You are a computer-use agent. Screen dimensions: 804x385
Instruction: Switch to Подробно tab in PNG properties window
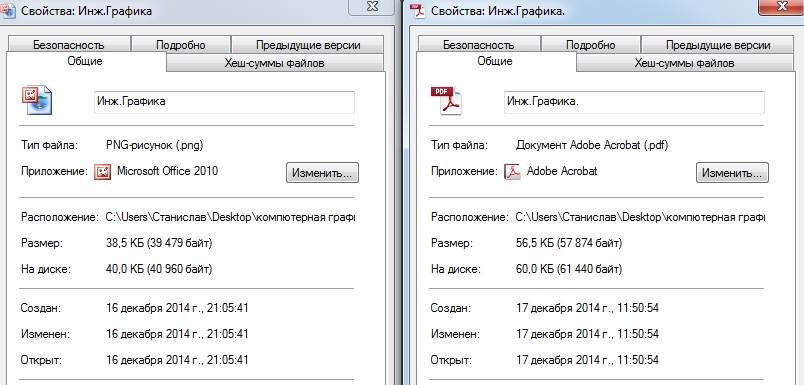(x=180, y=44)
